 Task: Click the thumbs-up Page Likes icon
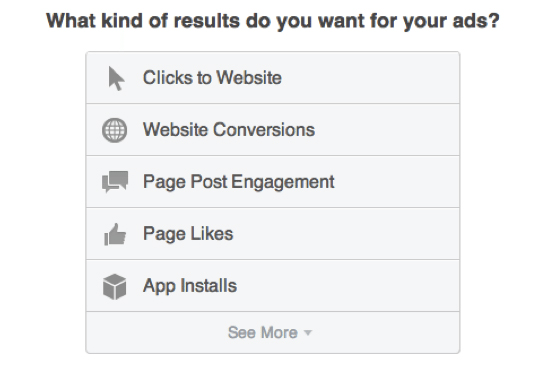click(115, 234)
